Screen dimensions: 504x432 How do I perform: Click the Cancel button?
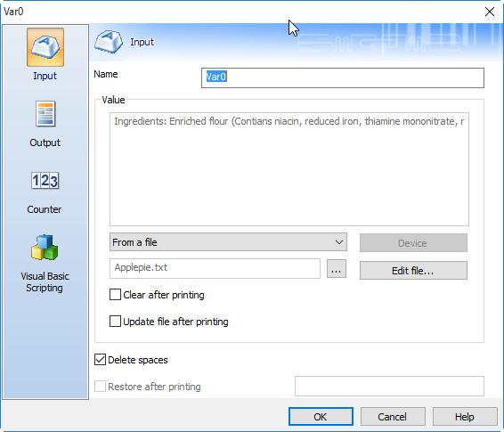tap(393, 417)
